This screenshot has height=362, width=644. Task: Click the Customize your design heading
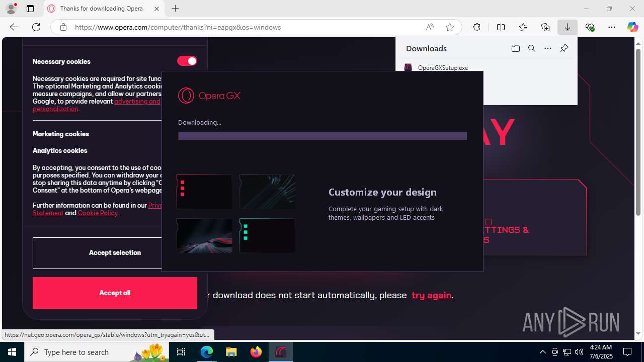coord(382,192)
